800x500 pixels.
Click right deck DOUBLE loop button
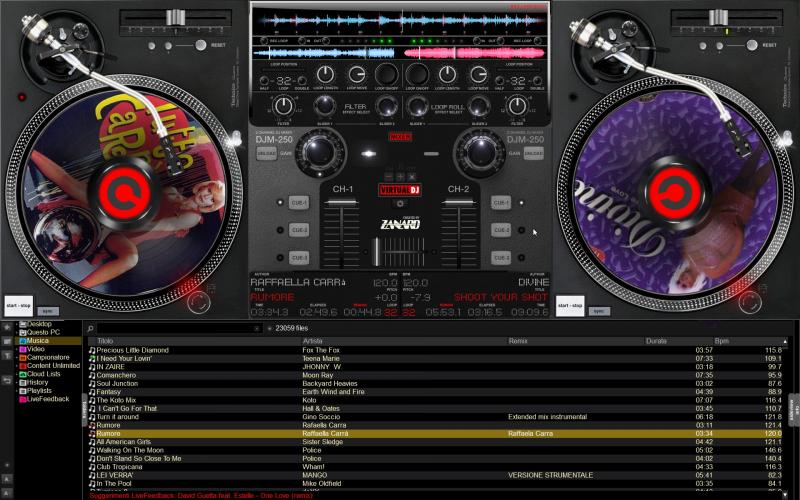[x=537, y=81]
